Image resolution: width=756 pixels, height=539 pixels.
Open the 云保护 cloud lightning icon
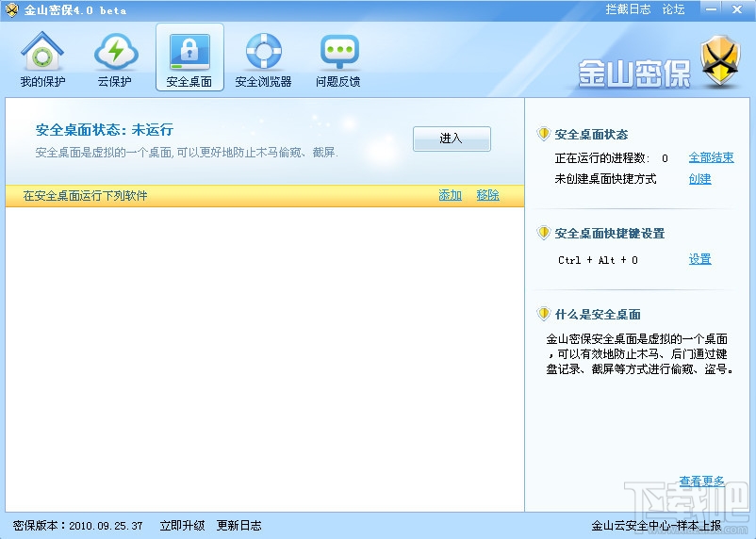[116, 51]
